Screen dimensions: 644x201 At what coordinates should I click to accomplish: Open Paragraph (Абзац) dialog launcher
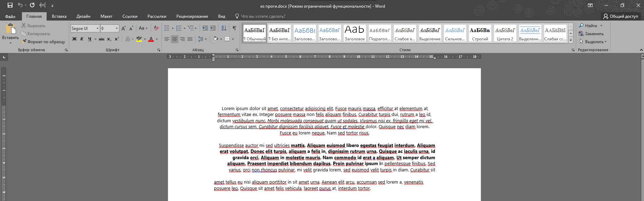pos(237,50)
